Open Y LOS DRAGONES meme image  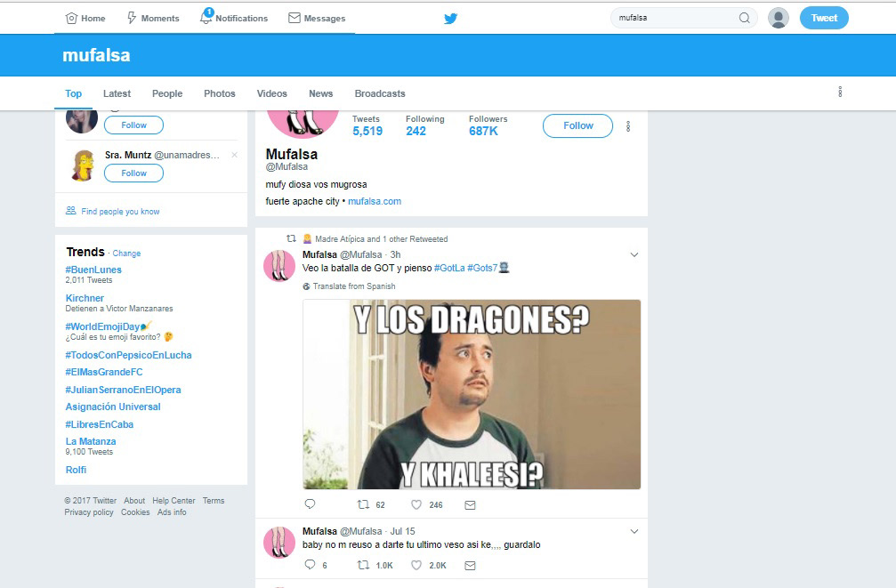(472, 394)
